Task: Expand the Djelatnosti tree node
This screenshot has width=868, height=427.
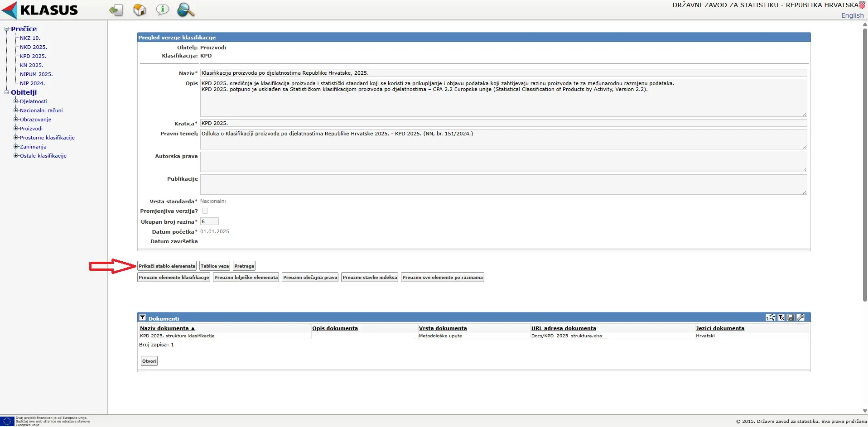Action: point(16,101)
